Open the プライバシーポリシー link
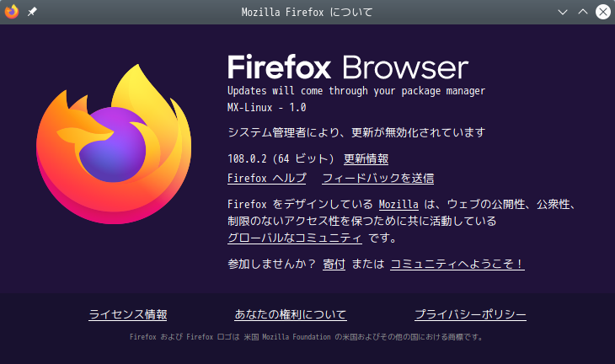The width and height of the screenshot is (615, 364). pyautogui.click(x=470, y=314)
